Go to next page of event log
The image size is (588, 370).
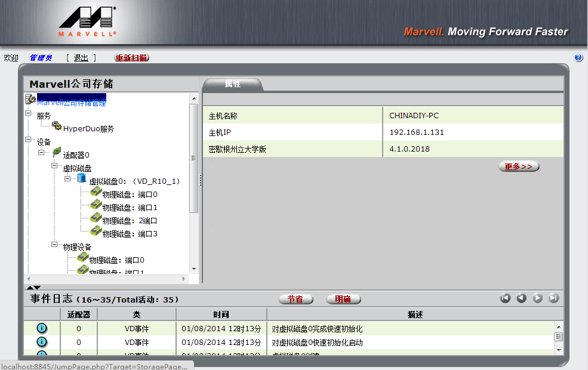(x=537, y=298)
